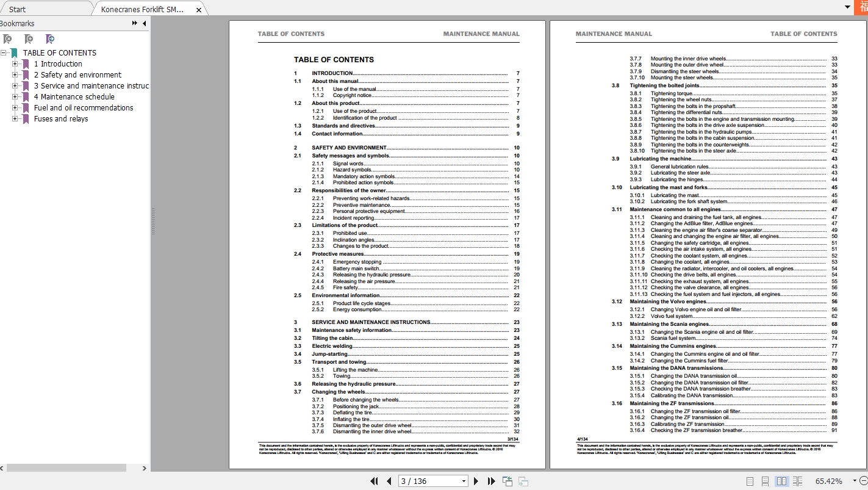
Task: Click the Electric welding contents entry
Action: coord(407,346)
